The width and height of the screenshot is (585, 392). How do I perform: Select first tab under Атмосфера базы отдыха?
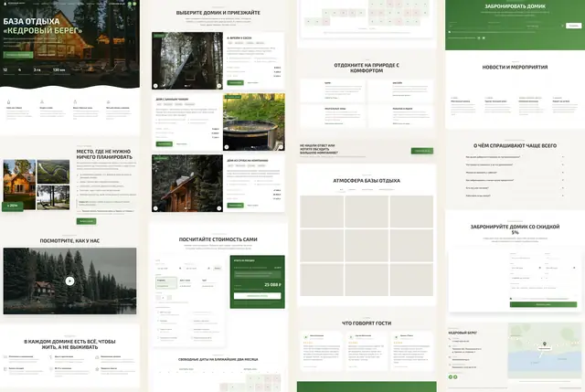point(341,189)
